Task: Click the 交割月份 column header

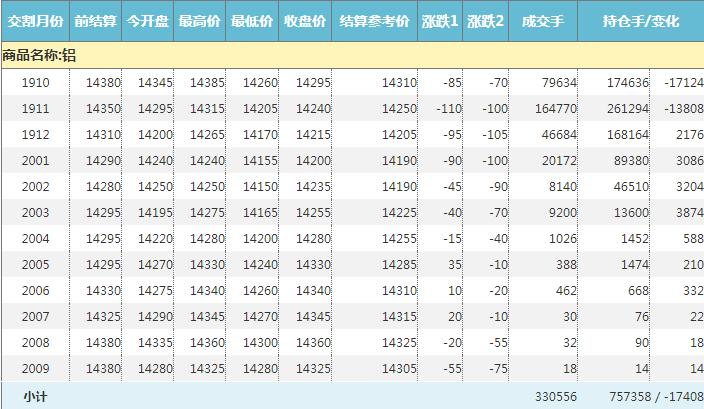Action: click(x=35, y=21)
